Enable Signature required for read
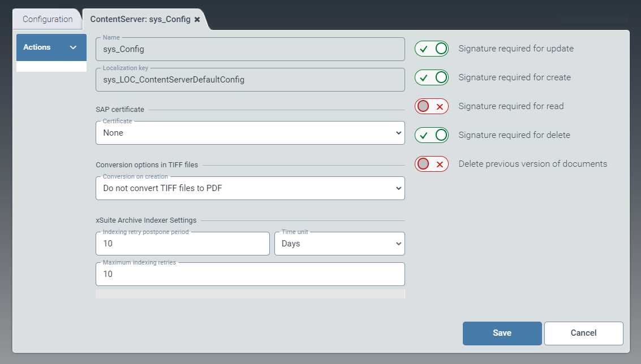This screenshot has height=364, width=641. (x=432, y=106)
